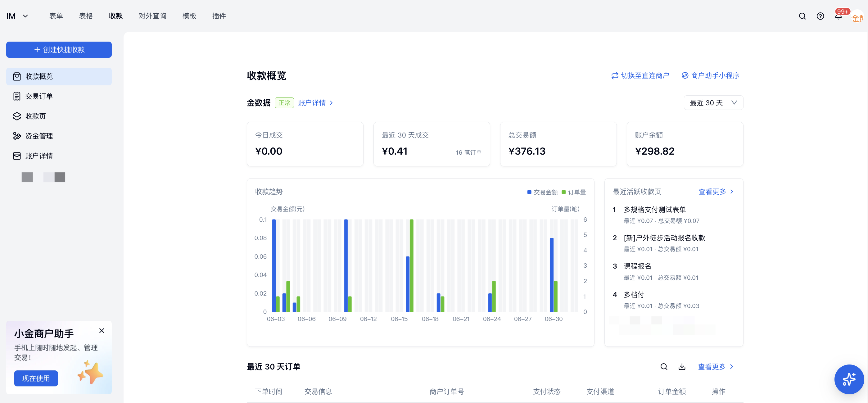The width and height of the screenshot is (868, 403).
Task: Switch to the 对外查询 tab
Action: (152, 16)
